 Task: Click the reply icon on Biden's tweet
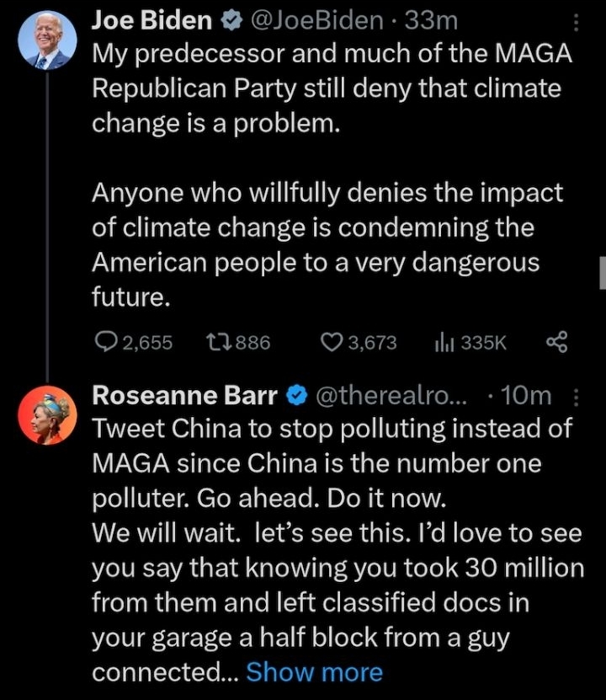(106, 341)
